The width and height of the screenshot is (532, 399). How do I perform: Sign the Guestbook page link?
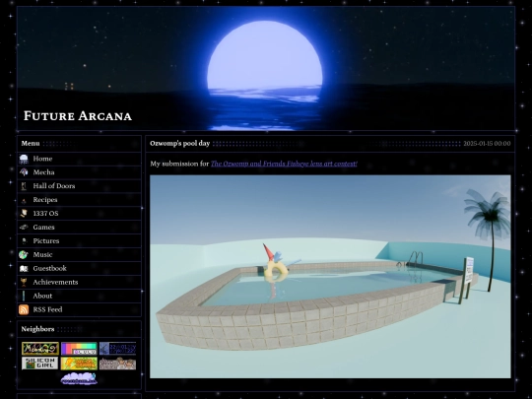click(x=49, y=268)
